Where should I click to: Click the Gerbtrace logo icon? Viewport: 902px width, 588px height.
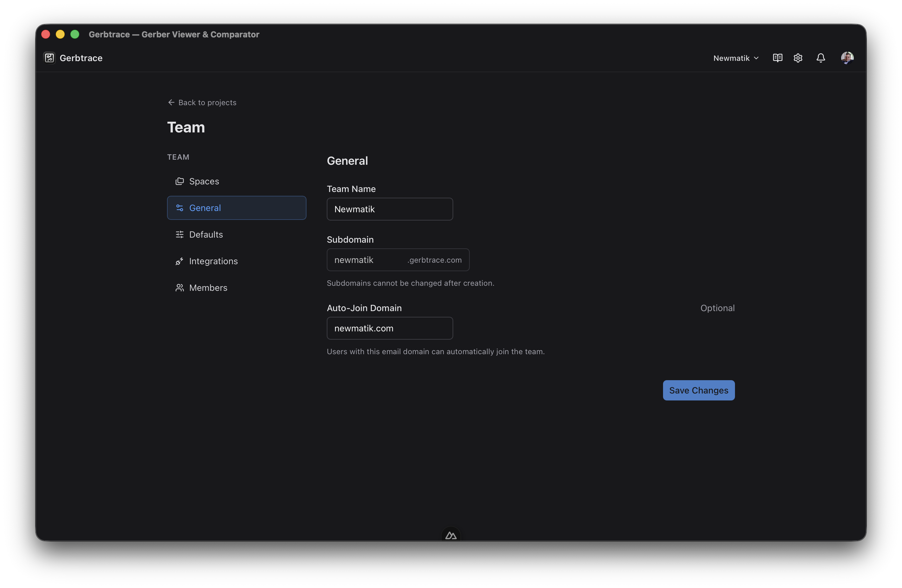click(49, 58)
